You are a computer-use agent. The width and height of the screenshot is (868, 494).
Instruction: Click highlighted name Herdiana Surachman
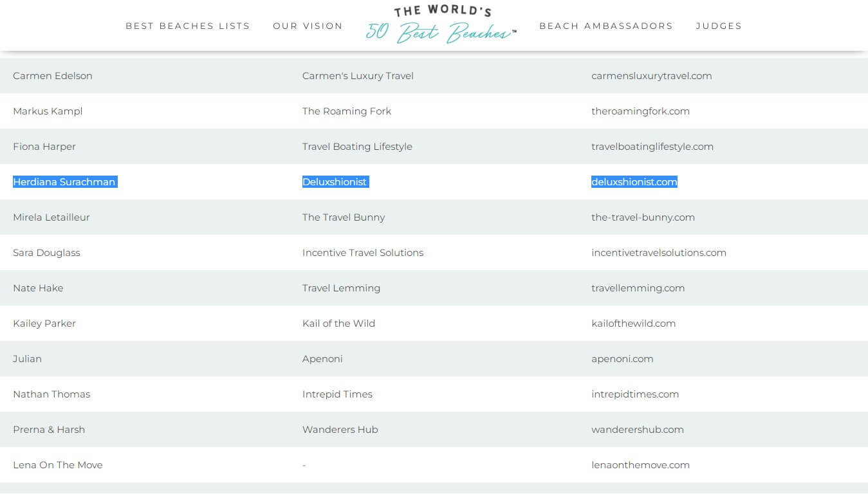pos(64,182)
